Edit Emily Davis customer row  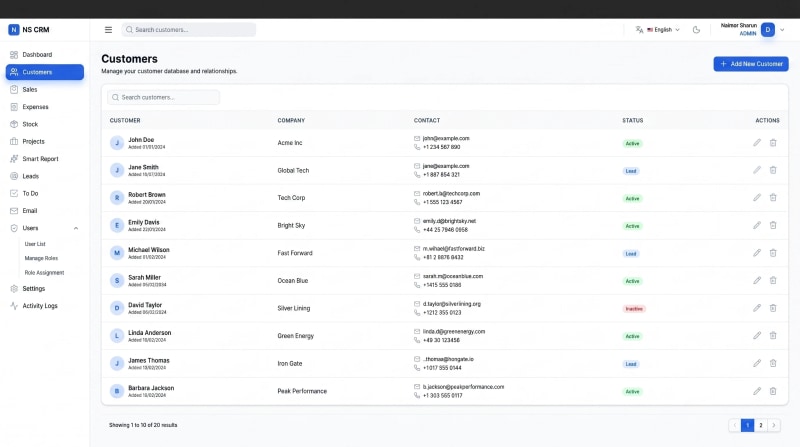pos(757,226)
